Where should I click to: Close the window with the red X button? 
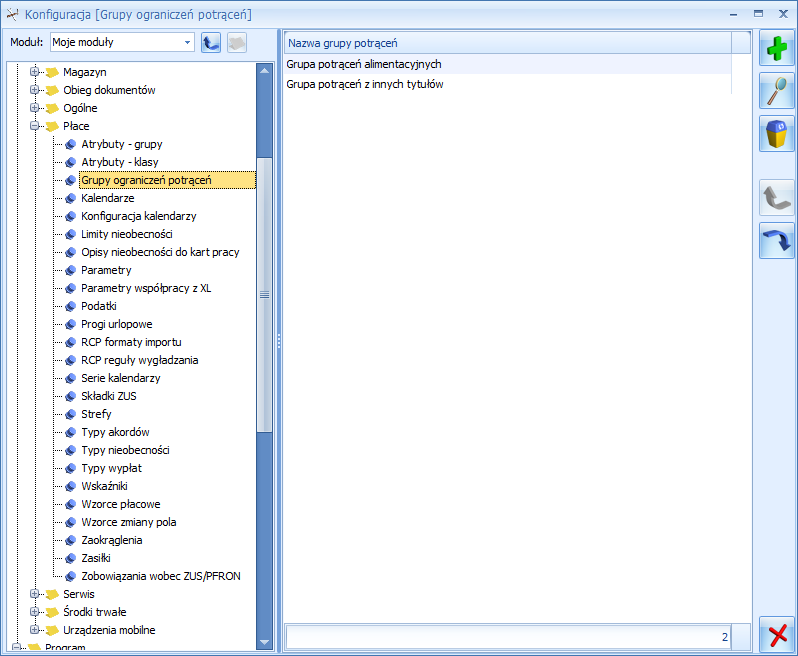tap(777, 634)
